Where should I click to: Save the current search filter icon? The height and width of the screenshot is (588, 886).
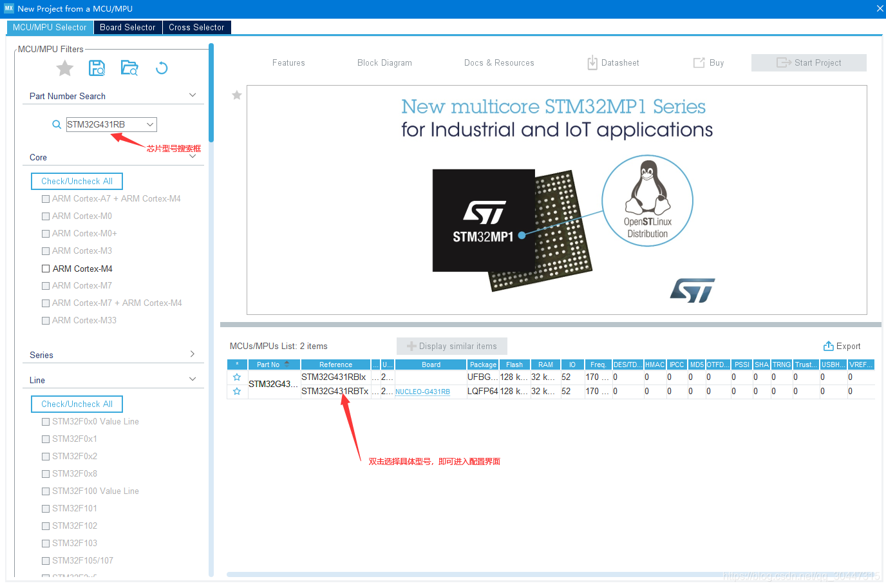97,68
